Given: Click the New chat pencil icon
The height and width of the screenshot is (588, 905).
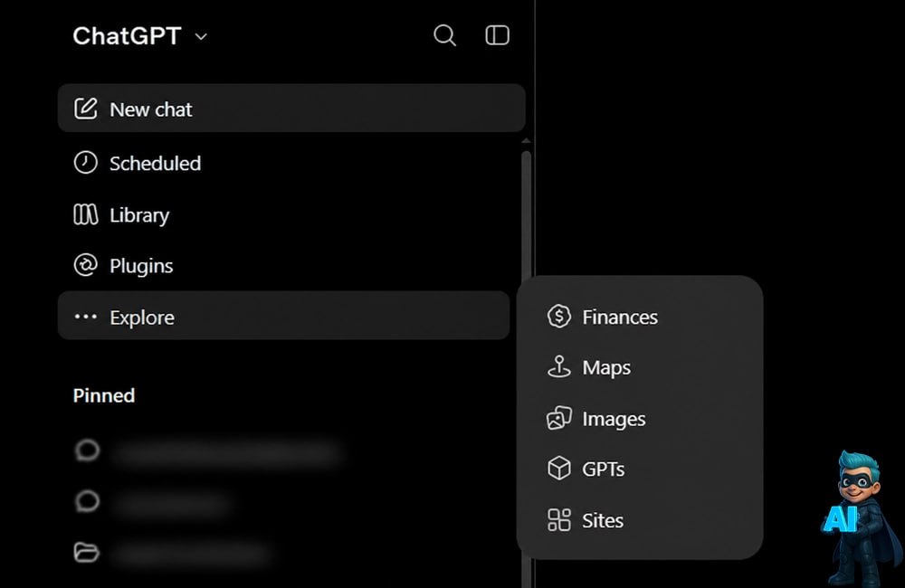Looking at the screenshot, I should pyautogui.click(x=85, y=109).
